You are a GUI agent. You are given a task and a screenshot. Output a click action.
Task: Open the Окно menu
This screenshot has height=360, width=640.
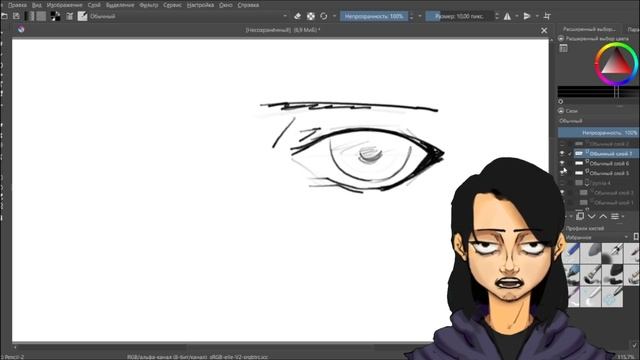click(226, 5)
